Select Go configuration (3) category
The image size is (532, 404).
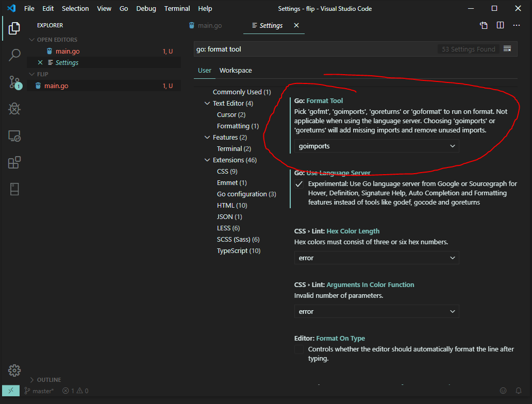pyautogui.click(x=246, y=194)
